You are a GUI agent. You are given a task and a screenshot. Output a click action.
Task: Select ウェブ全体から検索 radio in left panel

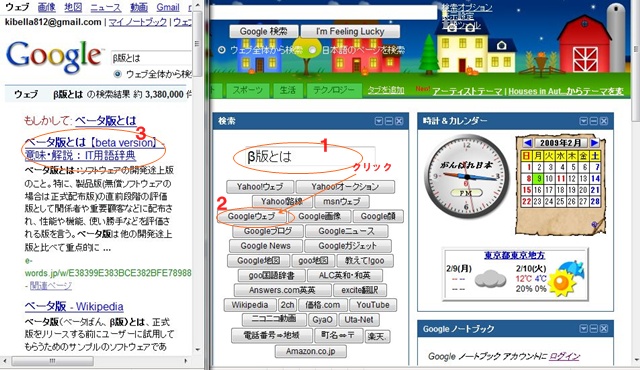118,74
